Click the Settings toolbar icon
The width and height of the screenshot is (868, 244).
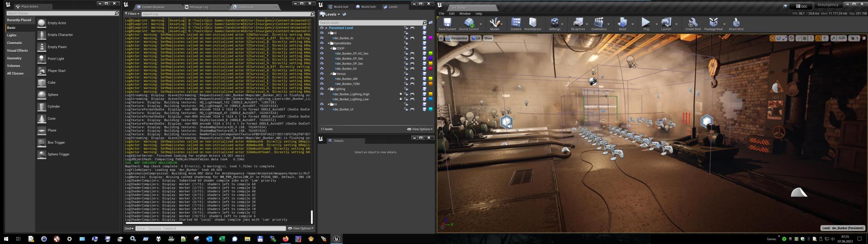[x=555, y=24]
